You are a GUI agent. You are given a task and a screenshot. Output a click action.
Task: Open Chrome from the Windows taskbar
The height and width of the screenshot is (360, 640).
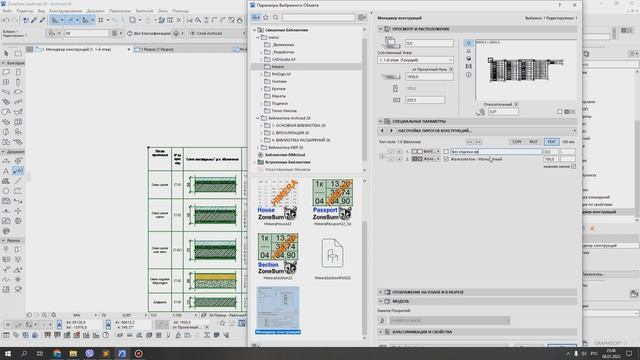pyautogui.click(x=57, y=353)
